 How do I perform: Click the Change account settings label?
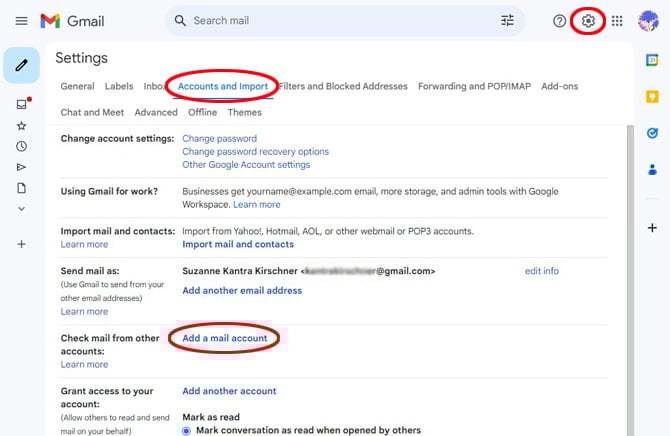118,138
